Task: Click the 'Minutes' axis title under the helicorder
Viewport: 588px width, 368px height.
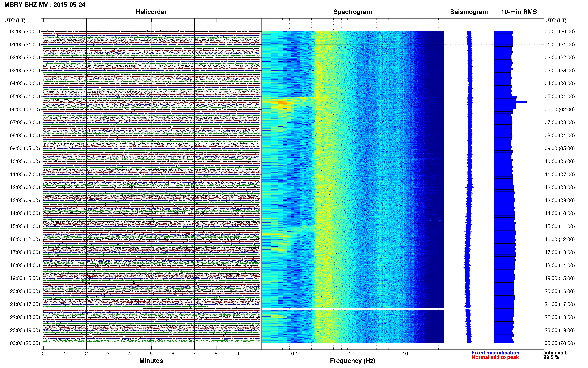Action: [151, 360]
